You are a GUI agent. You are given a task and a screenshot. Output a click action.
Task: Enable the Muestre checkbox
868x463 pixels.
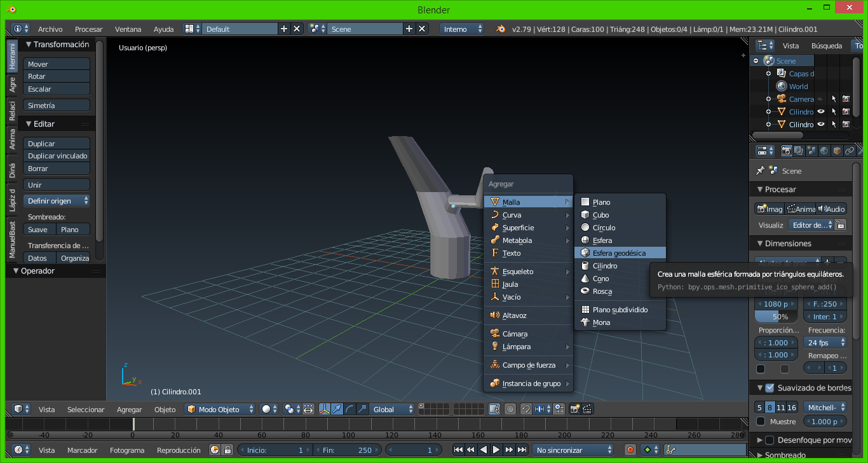761,422
